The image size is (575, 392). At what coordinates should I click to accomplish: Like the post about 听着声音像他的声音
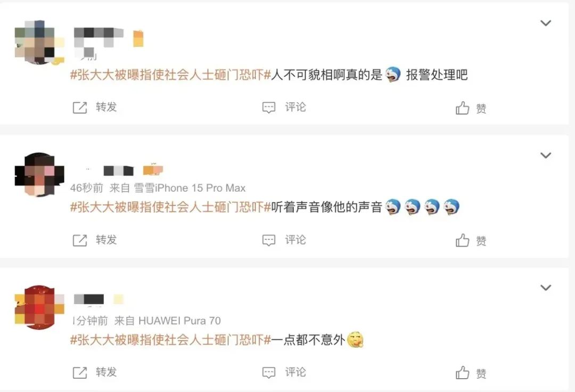(462, 241)
